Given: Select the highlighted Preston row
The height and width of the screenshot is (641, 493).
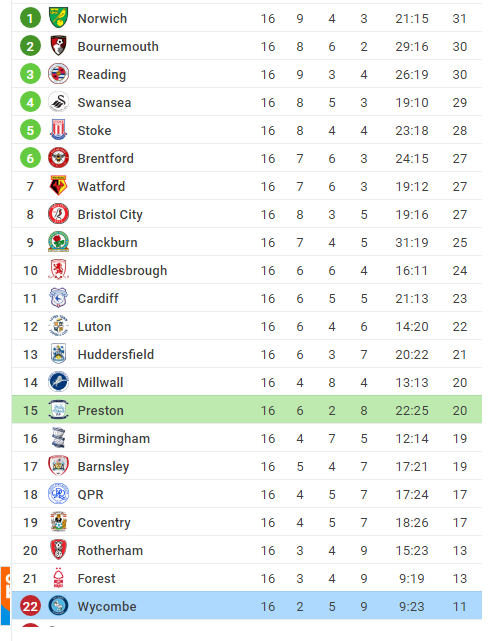Looking at the screenshot, I should click(247, 410).
